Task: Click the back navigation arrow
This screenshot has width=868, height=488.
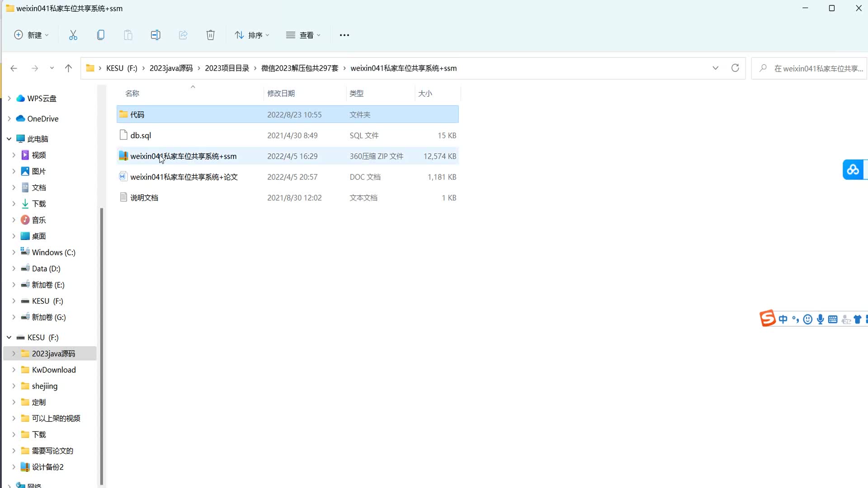Action: (x=14, y=68)
